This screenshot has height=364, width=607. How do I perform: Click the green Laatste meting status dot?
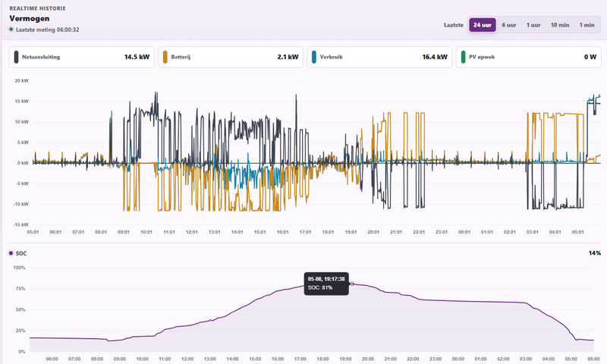click(11, 30)
